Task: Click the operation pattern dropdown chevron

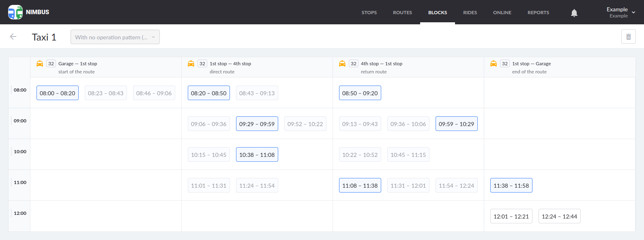Action: tap(153, 37)
